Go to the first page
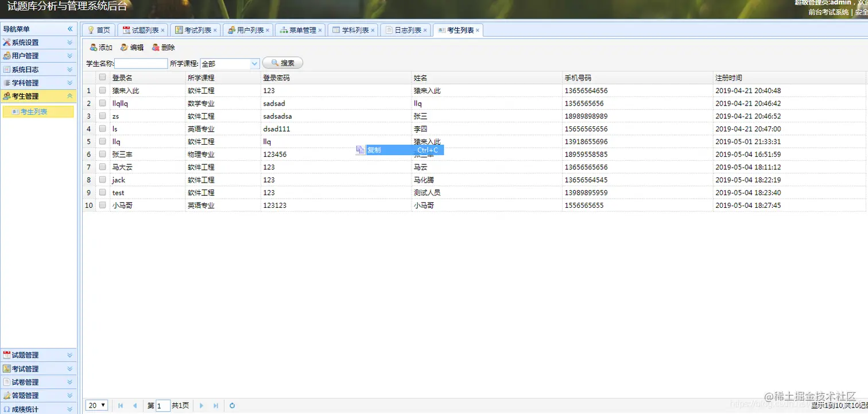Screen dimensions: 868x414 121,406
